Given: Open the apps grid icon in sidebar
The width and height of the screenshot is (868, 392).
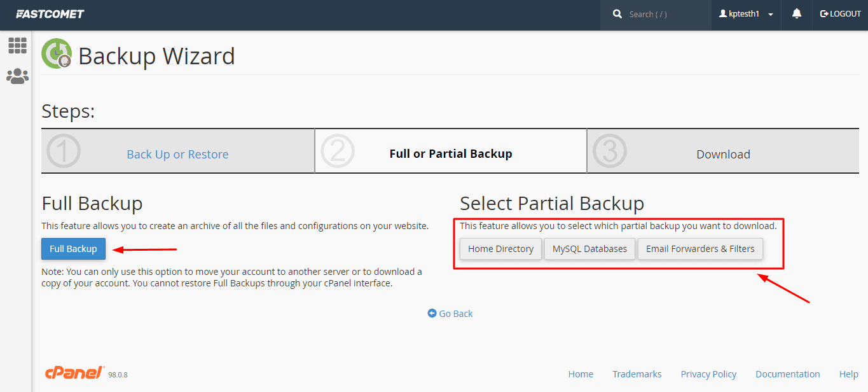Looking at the screenshot, I should [17, 45].
